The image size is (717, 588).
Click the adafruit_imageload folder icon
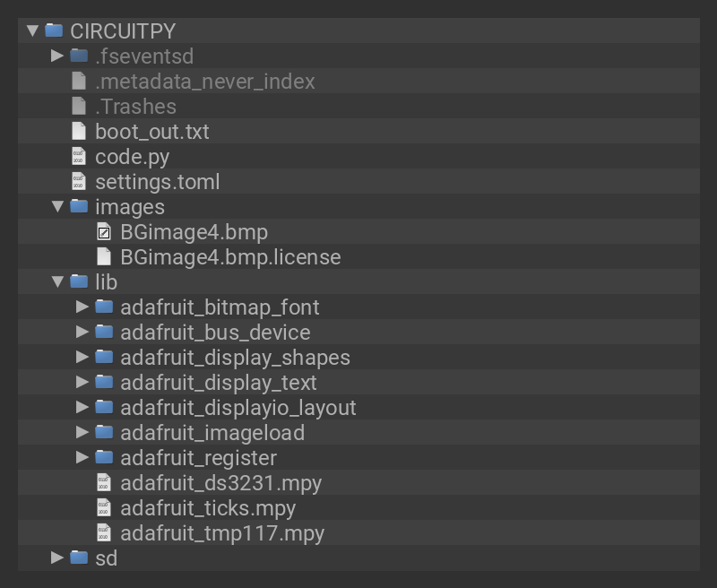click(x=104, y=433)
